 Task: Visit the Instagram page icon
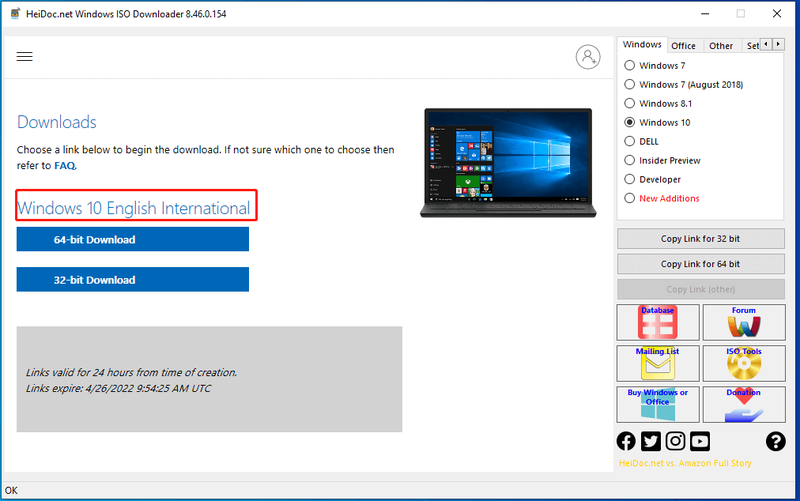click(676, 441)
